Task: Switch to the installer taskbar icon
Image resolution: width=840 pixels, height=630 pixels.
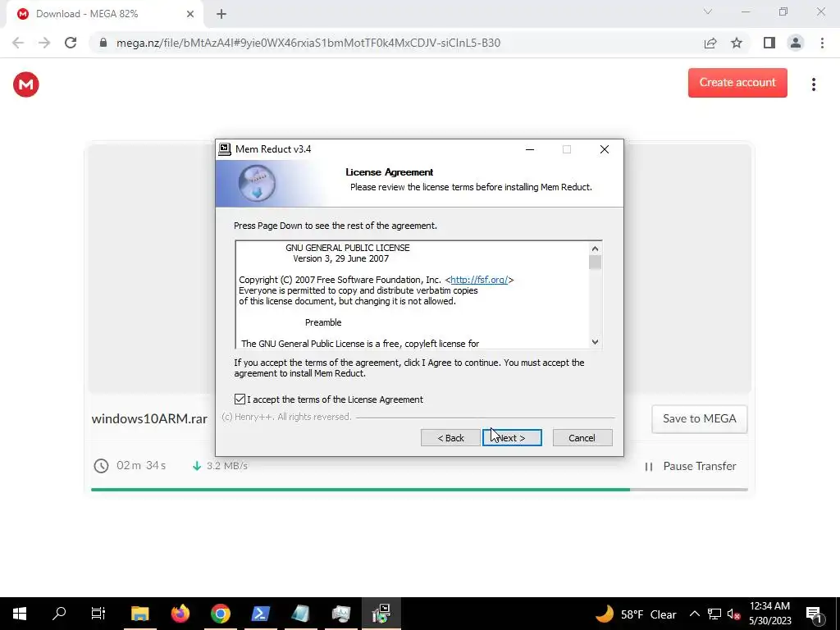Action: coord(381,614)
